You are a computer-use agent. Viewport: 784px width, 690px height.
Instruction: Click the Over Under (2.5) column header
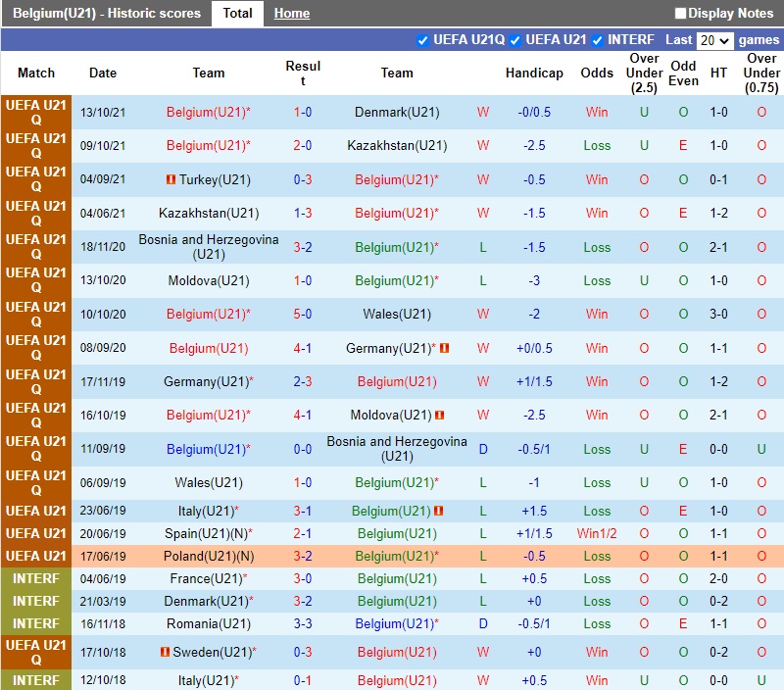pyautogui.click(x=644, y=73)
